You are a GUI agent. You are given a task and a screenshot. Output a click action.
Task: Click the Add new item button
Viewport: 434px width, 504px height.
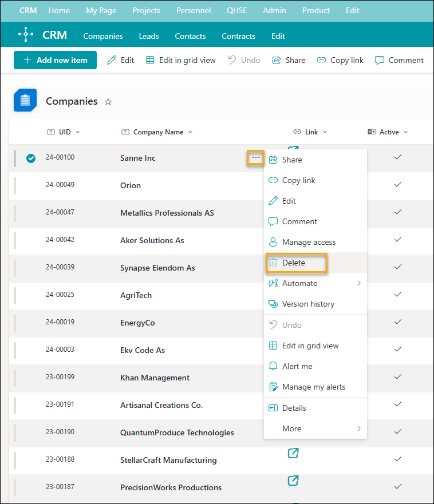(56, 60)
